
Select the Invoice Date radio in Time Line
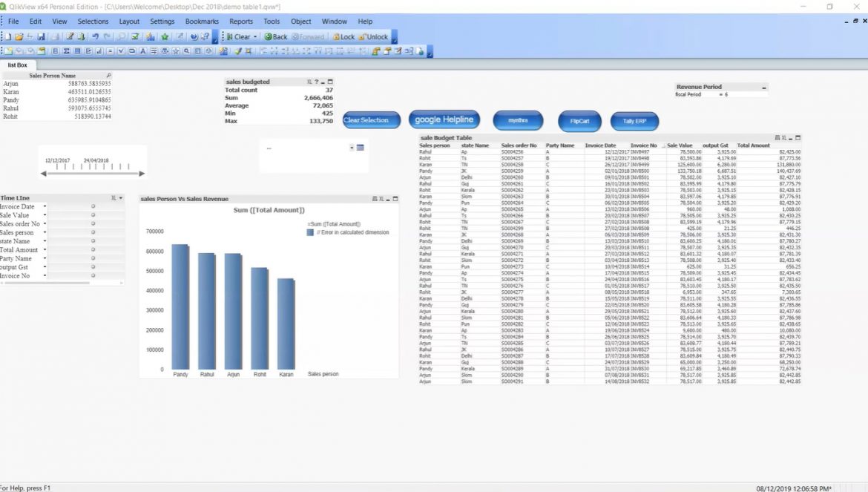(x=93, y=206)
